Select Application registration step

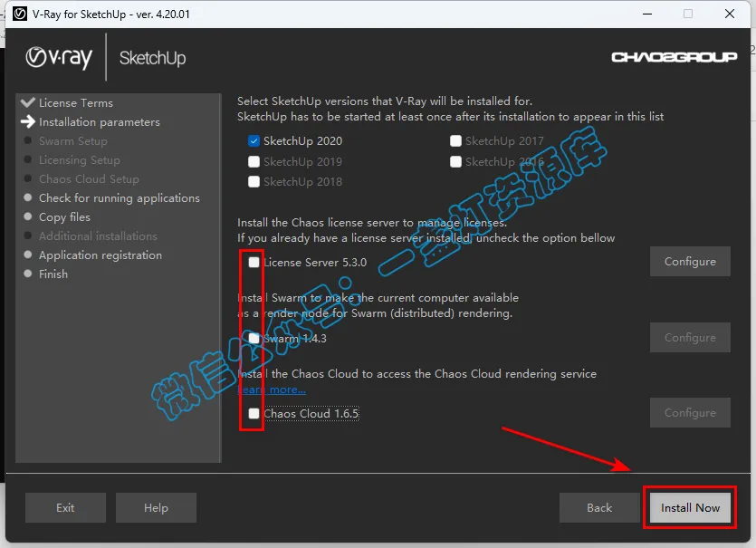click(100, 255)
